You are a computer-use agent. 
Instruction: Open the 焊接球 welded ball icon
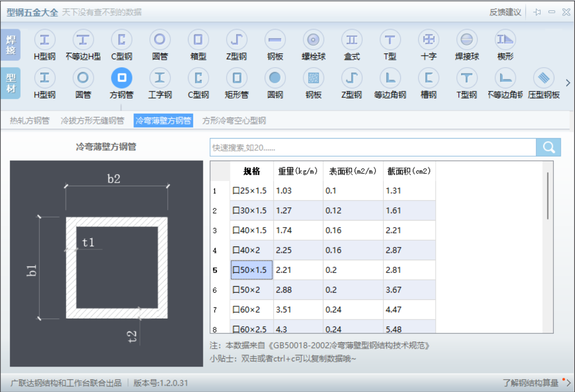[467, 40]
